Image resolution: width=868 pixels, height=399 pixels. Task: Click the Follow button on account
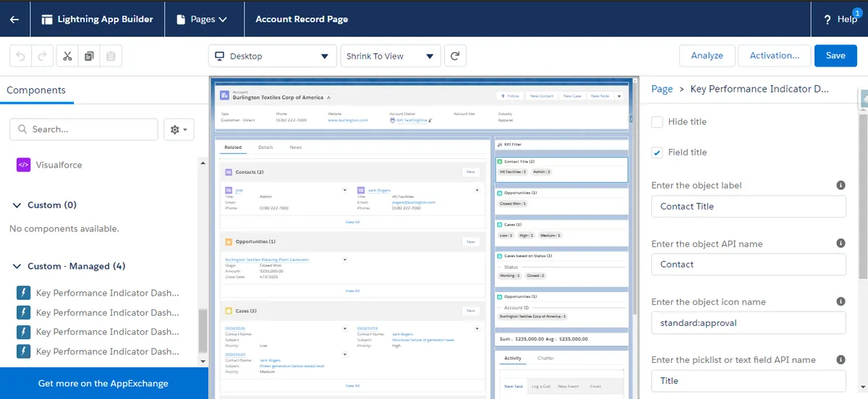coord(510,95)
